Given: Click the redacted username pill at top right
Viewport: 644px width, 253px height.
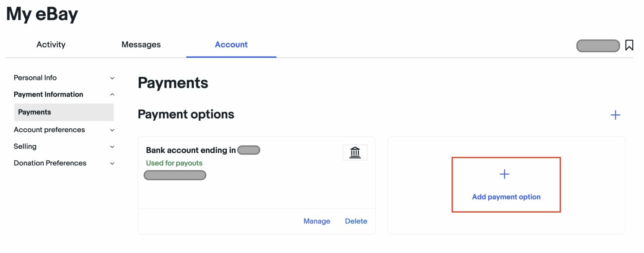Looking at the screenshot, I should 598,46.
